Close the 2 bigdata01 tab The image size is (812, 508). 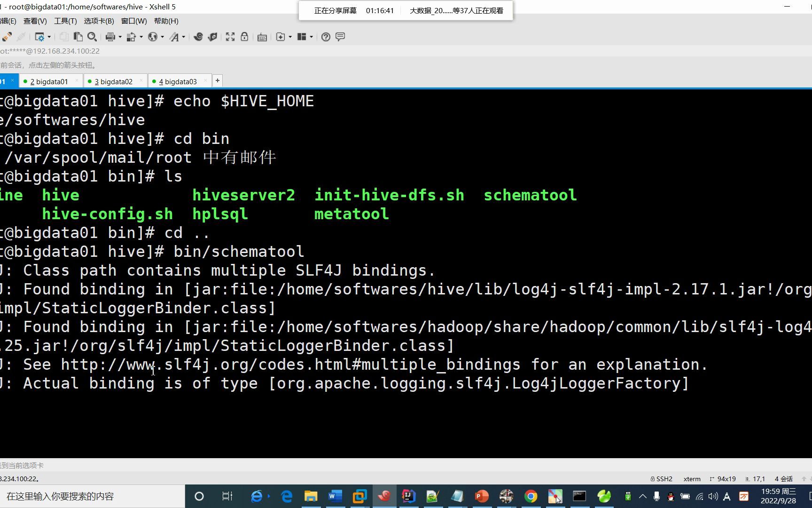coord(77,81)
